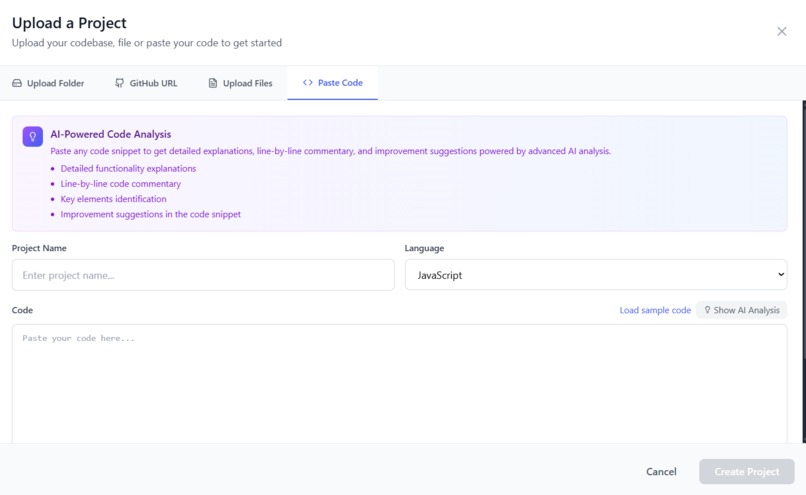Click the 'Key elements identification' bullet text
Image resolution: width=806 pixels, height=495 pixels.
click(113, 199)
